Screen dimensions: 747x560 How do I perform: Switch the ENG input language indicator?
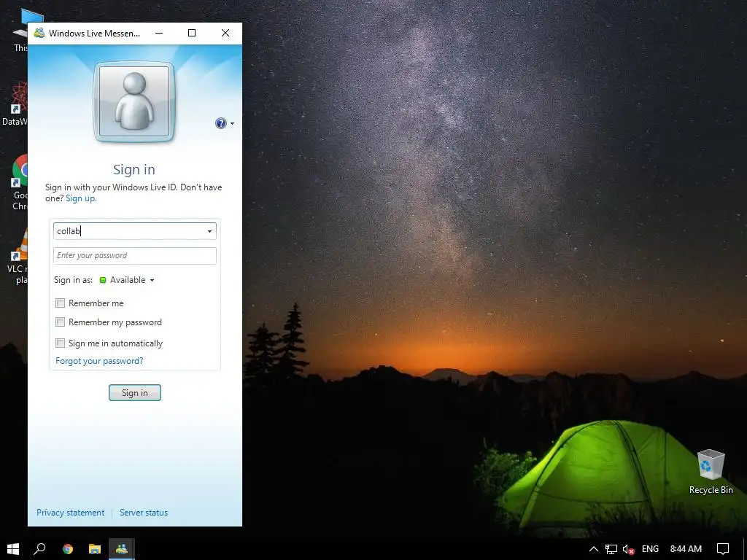650,549
